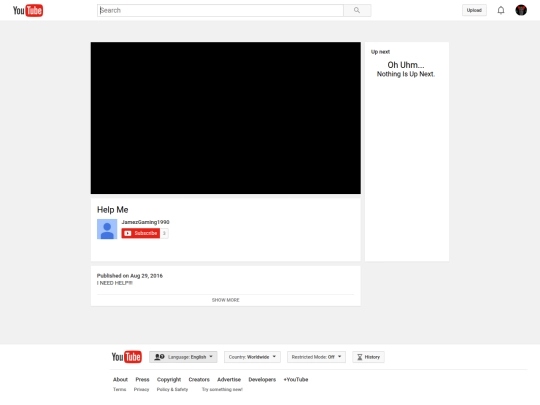The width and height of the screenshot is (540, 405).
Task: Open the JamezGaming1990 channel name link
Action: [x=145, y=222]
